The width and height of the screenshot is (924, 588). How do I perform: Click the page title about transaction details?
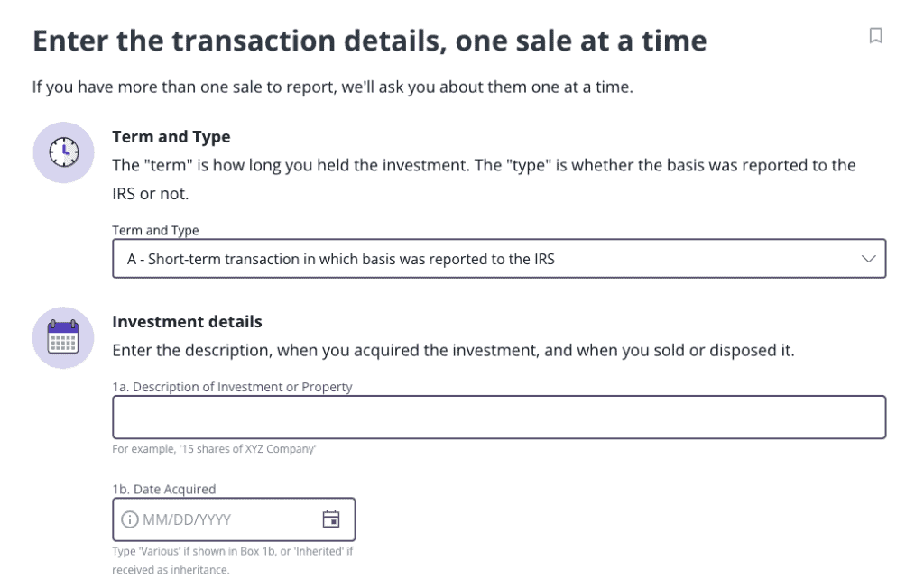click(369, 40)
